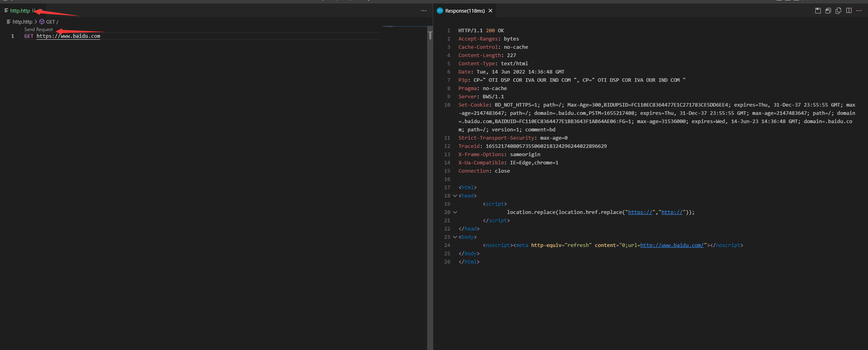Close the Response(118ms) tab
868x350 pixels.
pyautogui.click(x=490, y=11)
